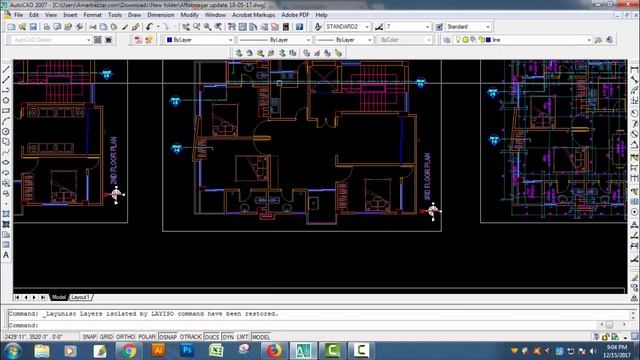Image resolution: width=640 pixels, height=360 pixels.
Task: Open the ByLayer linetype dropdown
Action: [x=275, y=40]
